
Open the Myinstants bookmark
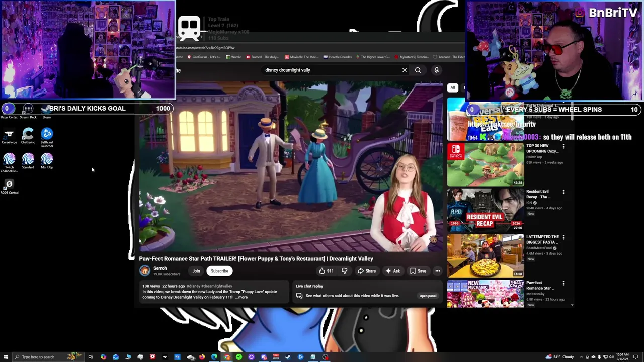click(412, 57)
